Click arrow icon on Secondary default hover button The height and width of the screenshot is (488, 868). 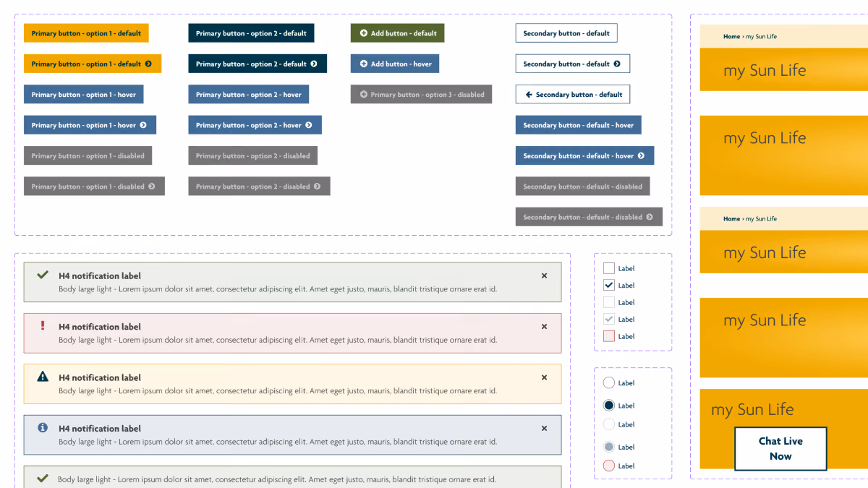[641, 156]
